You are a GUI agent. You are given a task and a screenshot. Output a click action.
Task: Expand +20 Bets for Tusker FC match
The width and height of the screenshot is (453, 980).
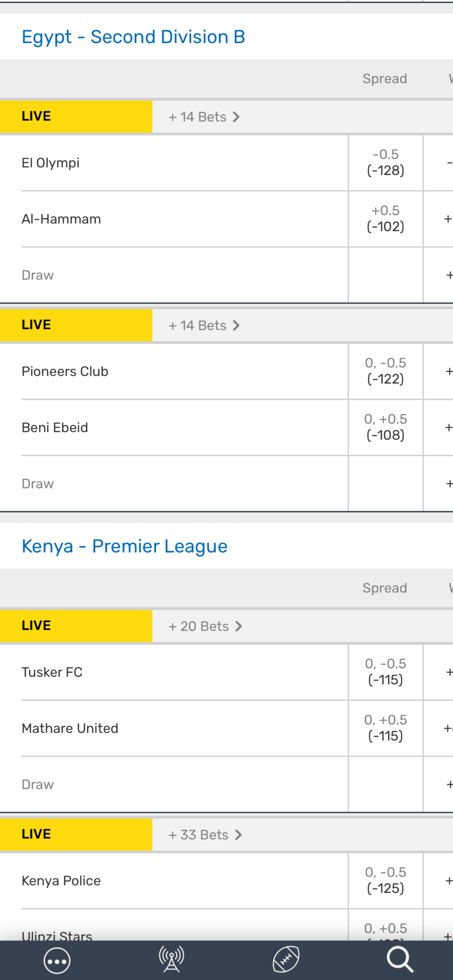click(205, 626)
